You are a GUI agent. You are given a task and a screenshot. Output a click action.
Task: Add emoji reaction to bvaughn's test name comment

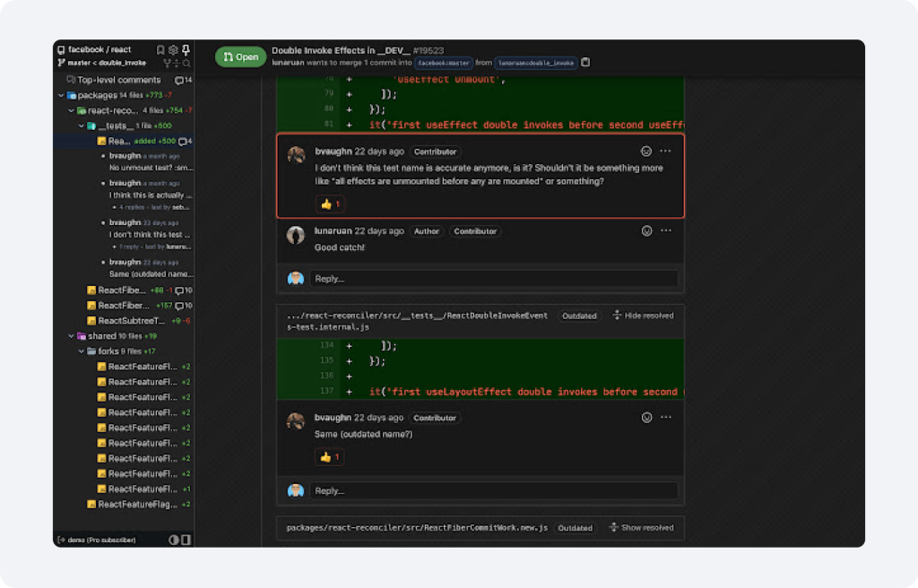(645, 151)
